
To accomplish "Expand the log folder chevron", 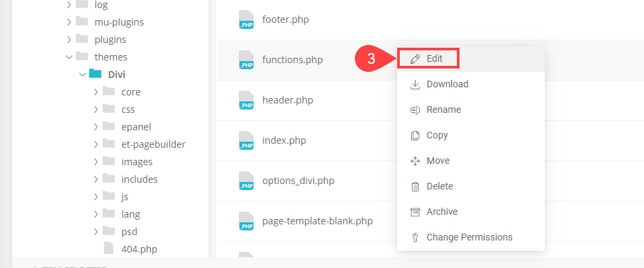I will click(x=69, y=5).
